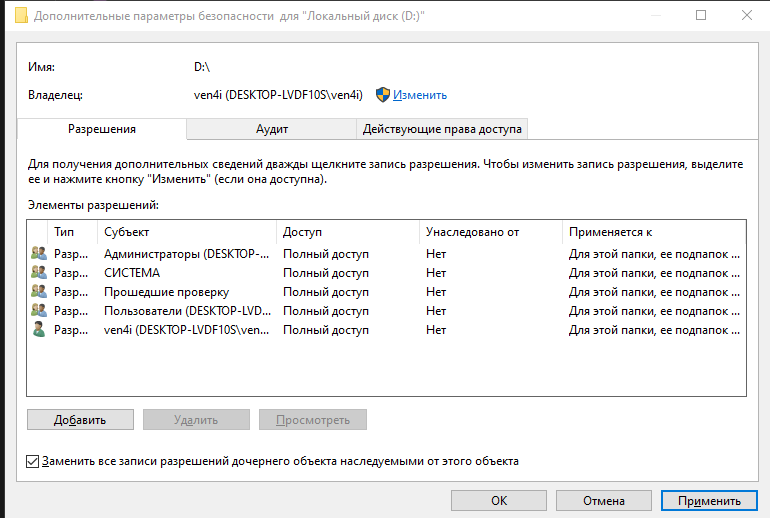770x518 pixels.
Task: Switch to the Аудит tab
Action: point(272,129)
